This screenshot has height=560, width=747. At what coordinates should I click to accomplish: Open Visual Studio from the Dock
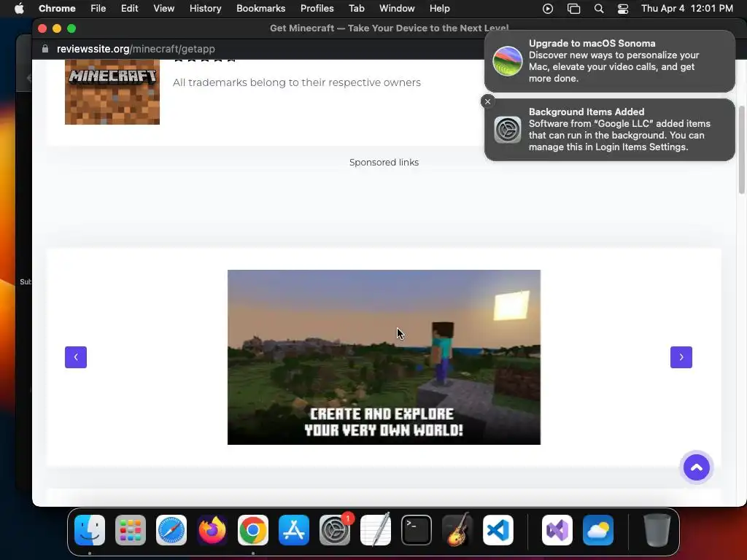point(557,530)
